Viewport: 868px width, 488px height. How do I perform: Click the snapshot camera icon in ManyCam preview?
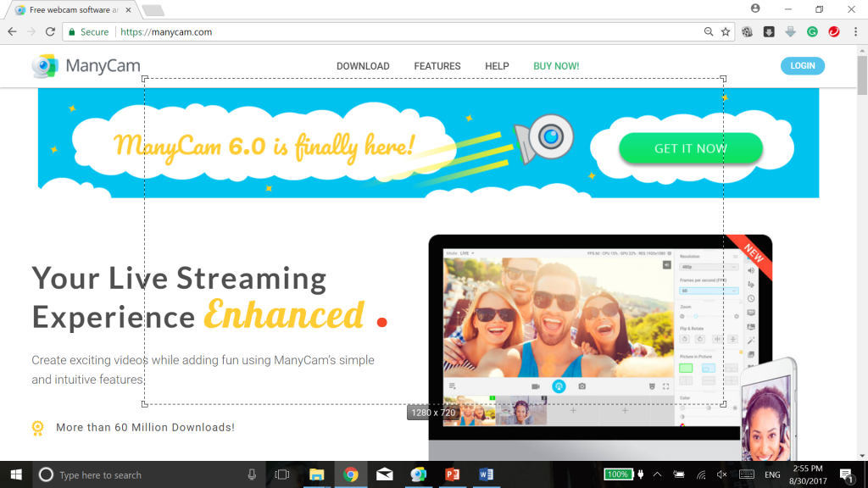coord(581,385)
